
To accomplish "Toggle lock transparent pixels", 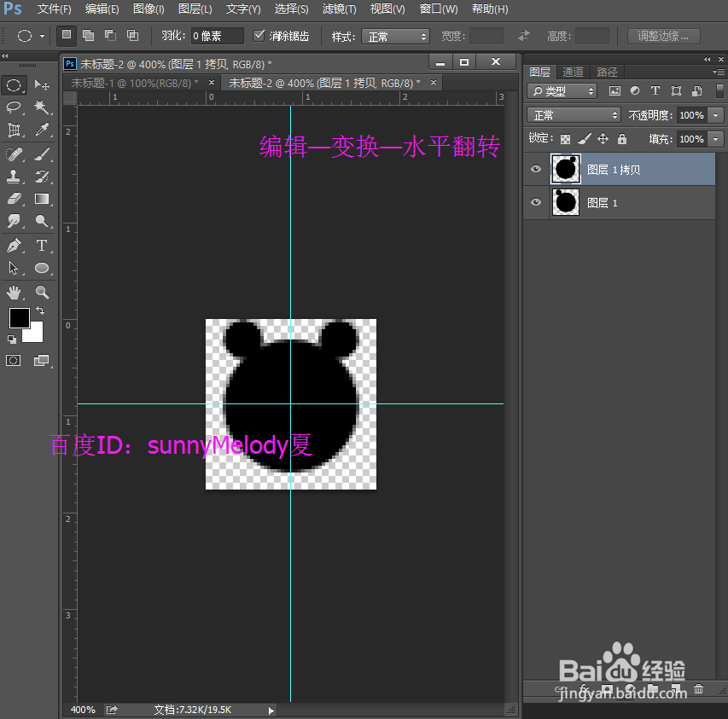I will [x=565, y=139].
